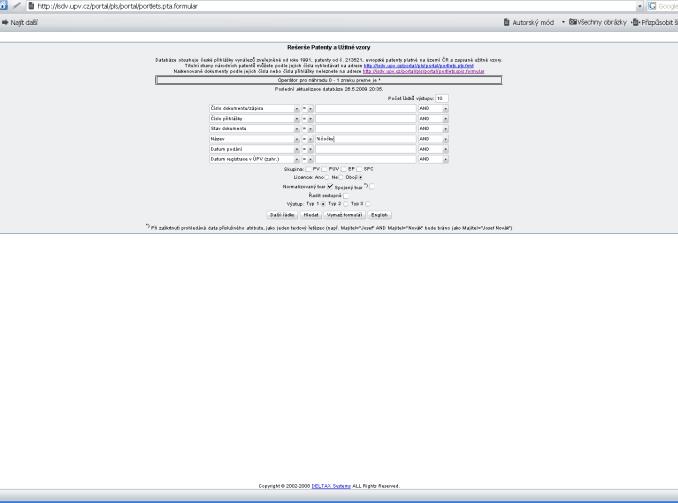Image resolution: width=678 pixels, height=503 pixels.
Task: Click the Google search engine icon
Action: click(652, 6)
